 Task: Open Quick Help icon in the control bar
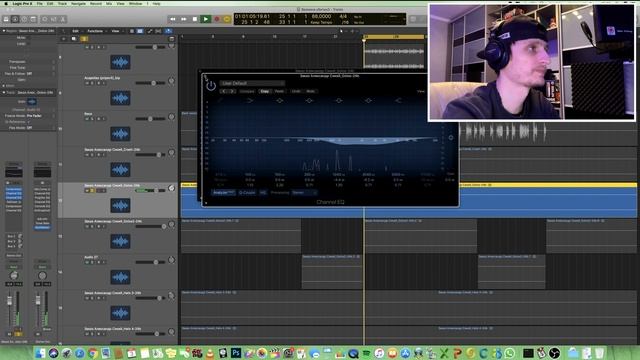click(24, 19)
